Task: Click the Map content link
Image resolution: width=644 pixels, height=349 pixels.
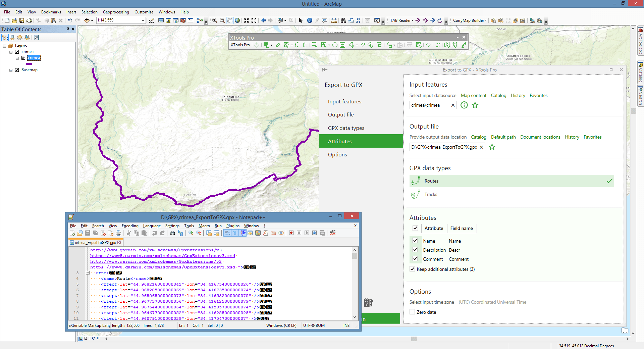Action: (x=473, y=95)
